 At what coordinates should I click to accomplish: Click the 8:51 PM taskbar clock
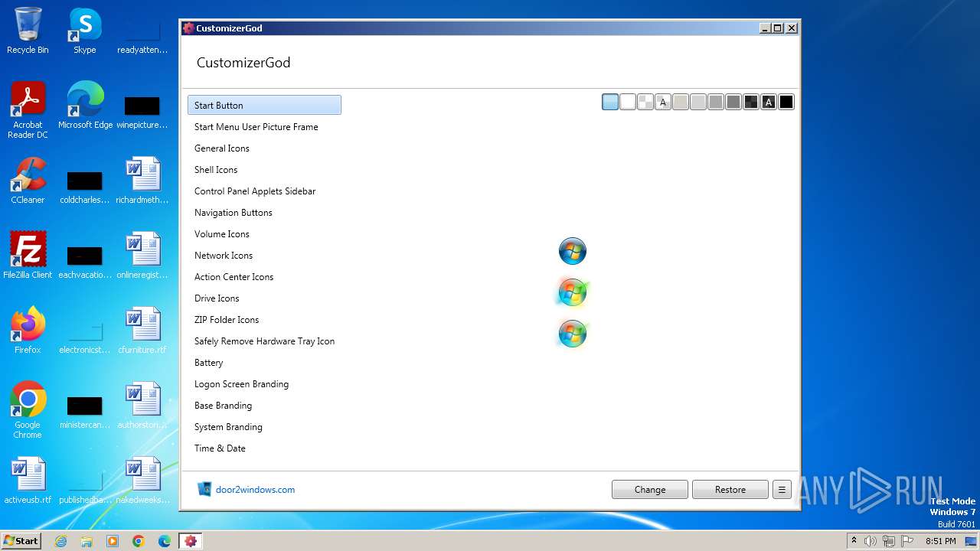[x=940, y=541]
